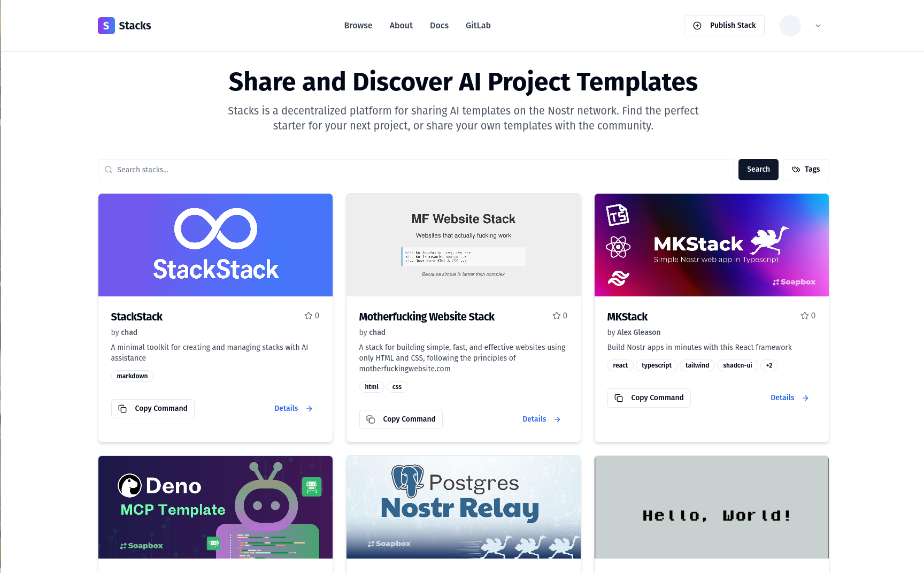The width and height of the screenshot is (924, 573).
Task: Star the Motherfucking Website Stack card
Action: (x=556, y=315)
